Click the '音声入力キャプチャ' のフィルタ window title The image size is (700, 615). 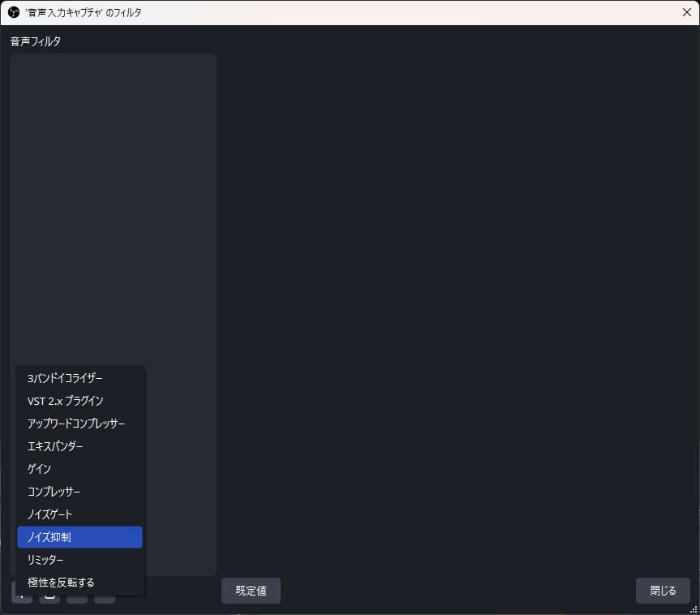coord(84,12)
